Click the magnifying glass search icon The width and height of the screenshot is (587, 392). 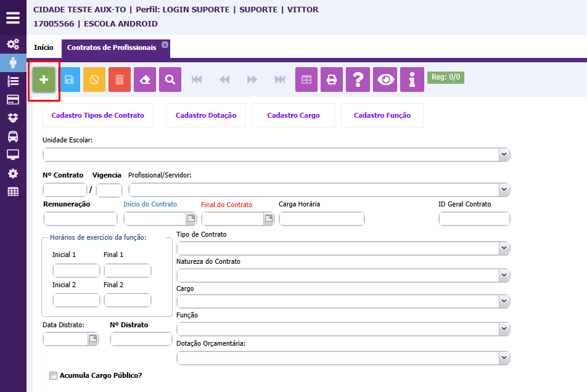coord(170,80)
